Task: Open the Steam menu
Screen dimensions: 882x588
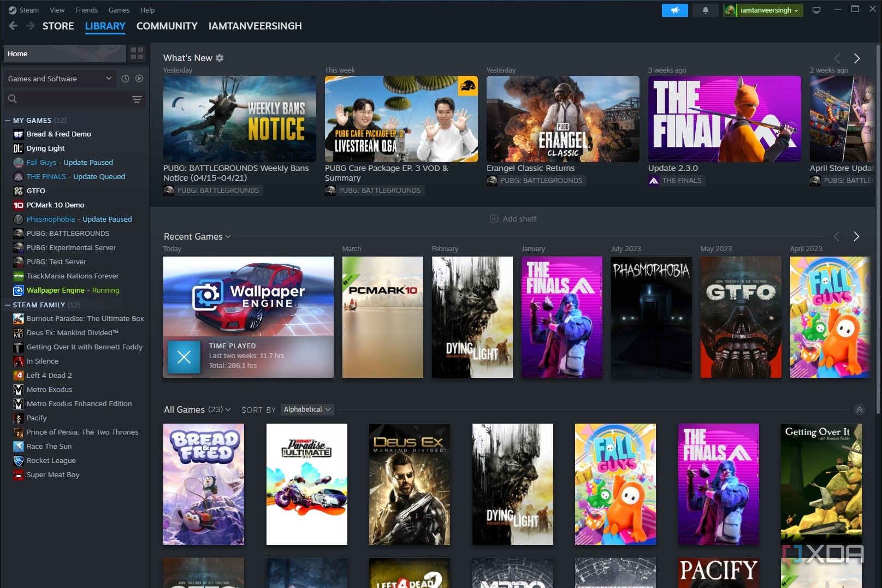Action: click(x=29, y=10)
